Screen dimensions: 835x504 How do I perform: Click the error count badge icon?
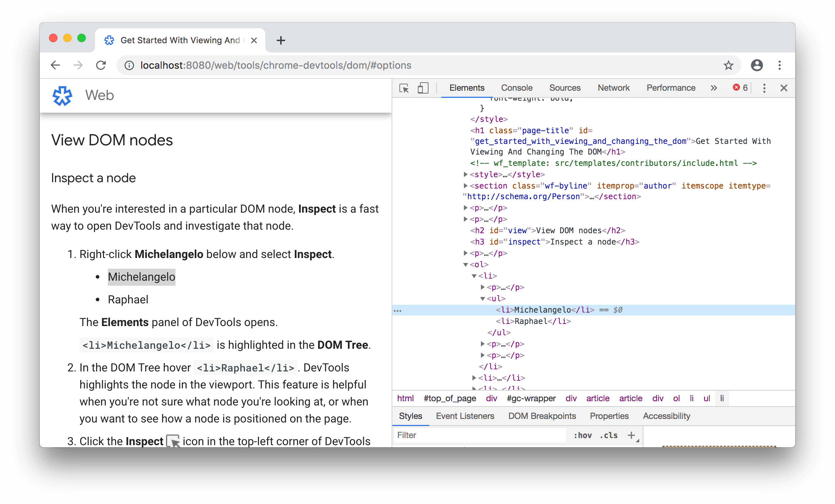[x=740, y=88]
